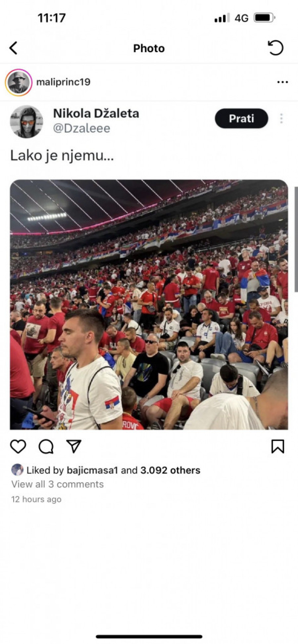298x644 pixels.
Task: Open Nikola Džaleta display name
Action: point(96,113)
